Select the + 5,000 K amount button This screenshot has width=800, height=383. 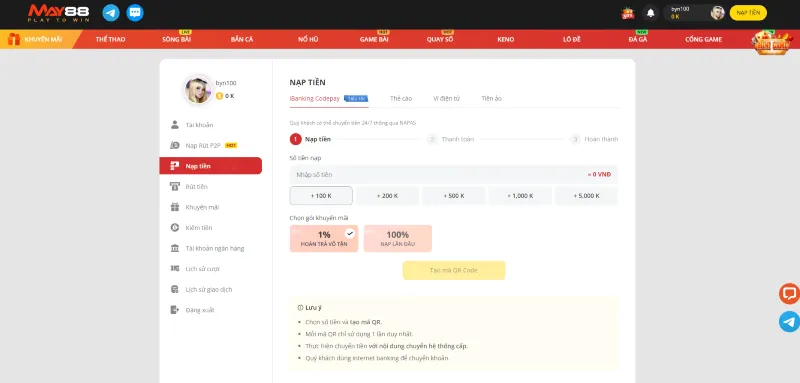(586, 196)
